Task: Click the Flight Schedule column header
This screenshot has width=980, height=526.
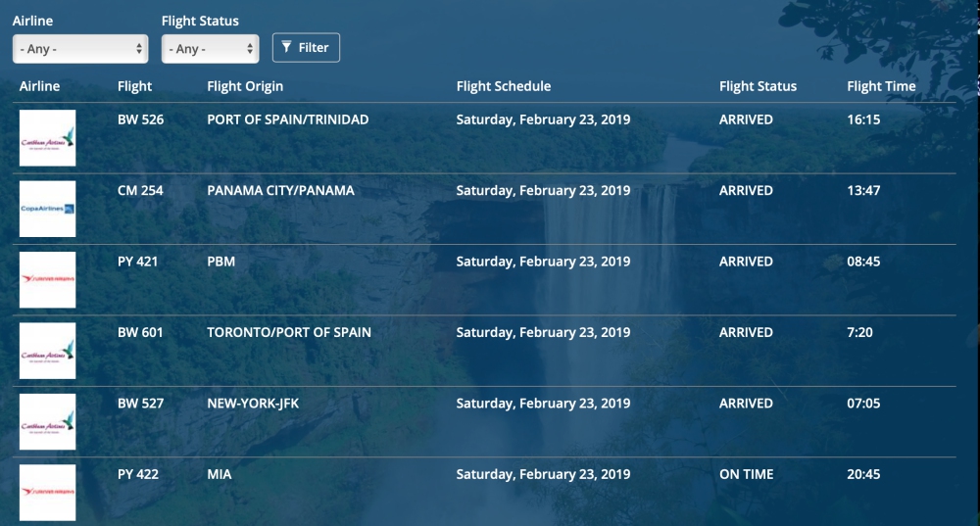Action: (x=503, y=86)
